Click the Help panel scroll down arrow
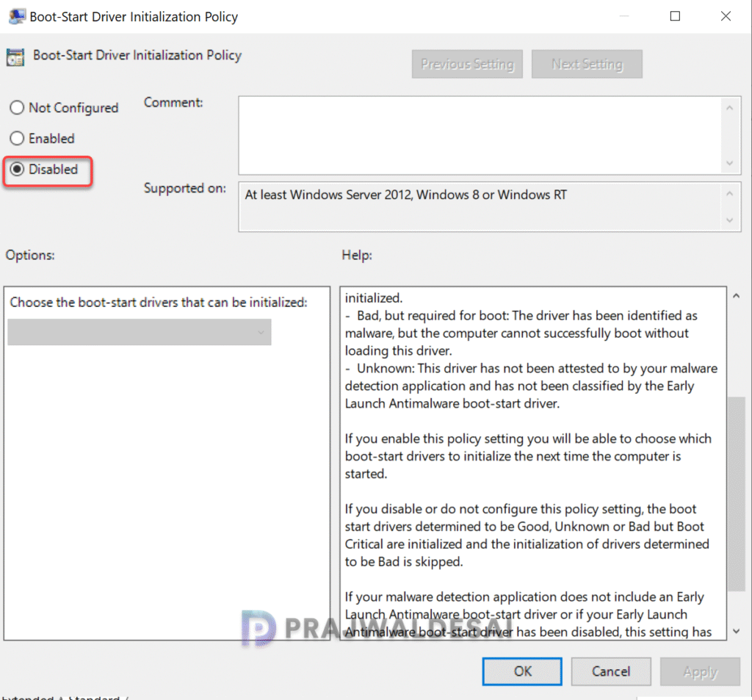 pos(736,632)
